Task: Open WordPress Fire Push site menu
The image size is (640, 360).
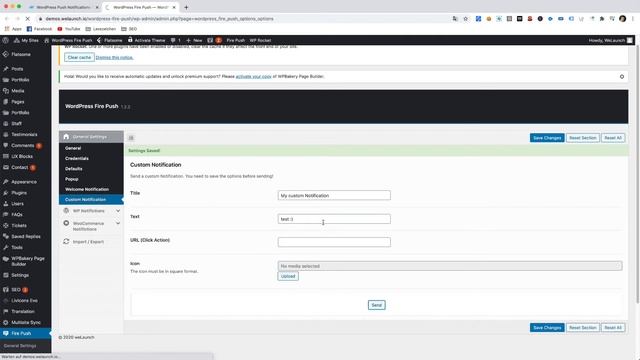Action: (68, 40)
